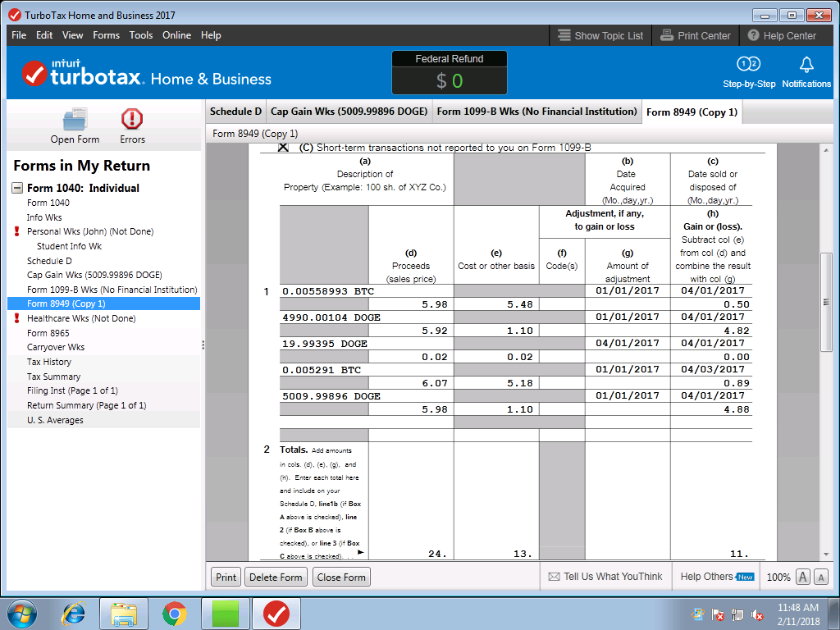Screen dimensions: 840x630
Task: Open the Open Form folder icon
Action: [x=75, y=120]
